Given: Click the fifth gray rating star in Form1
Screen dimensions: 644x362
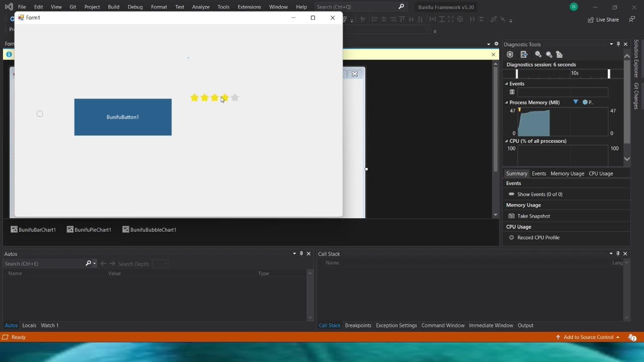Looking at the screenshot, I should tap(234, 98).
